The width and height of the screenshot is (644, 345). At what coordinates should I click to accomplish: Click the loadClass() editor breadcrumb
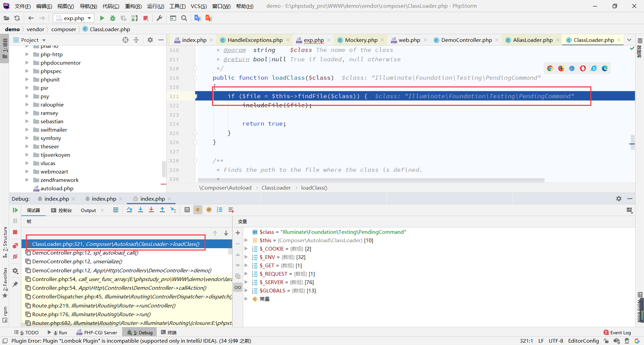[x=314, y=188]
